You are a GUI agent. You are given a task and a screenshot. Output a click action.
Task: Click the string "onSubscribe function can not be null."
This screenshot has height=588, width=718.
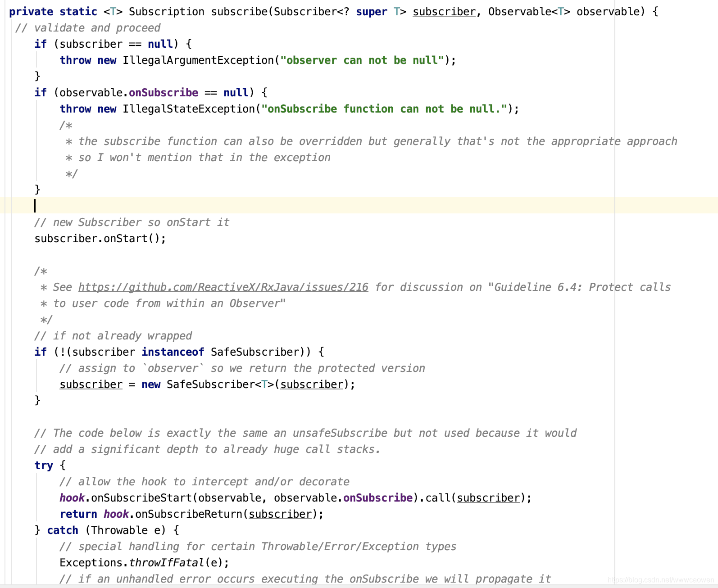384,109
